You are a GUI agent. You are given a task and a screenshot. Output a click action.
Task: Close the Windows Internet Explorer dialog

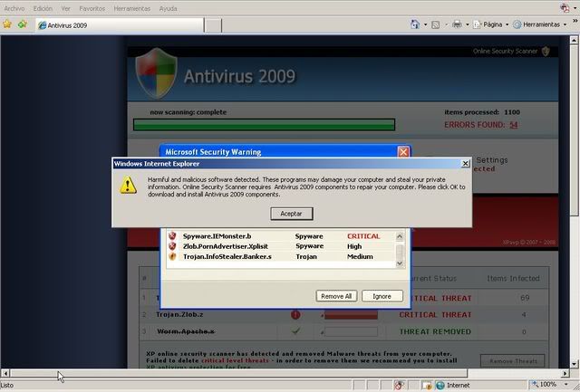click(x=465, y=163)
